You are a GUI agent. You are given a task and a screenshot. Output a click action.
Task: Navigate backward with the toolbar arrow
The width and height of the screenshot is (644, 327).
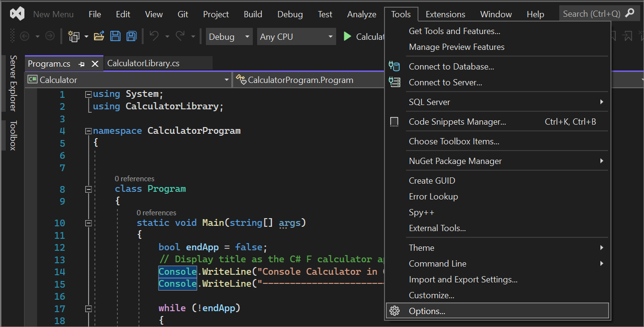coord(24,36)
